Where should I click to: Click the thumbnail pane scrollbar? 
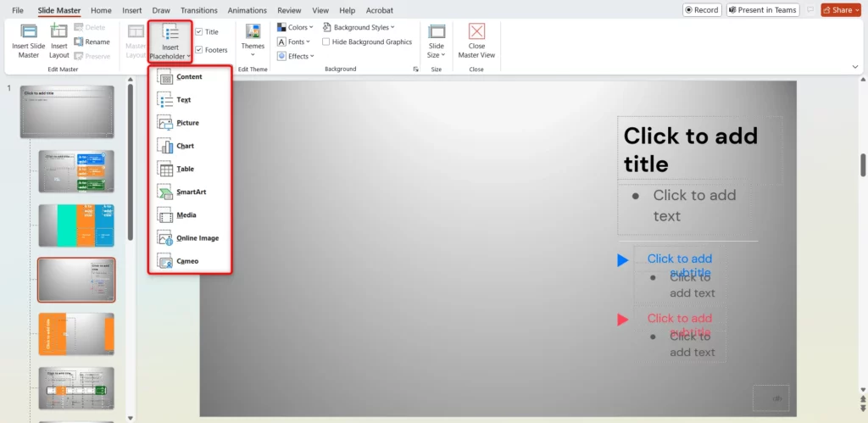pyautogui.click(x=131, y=162)
